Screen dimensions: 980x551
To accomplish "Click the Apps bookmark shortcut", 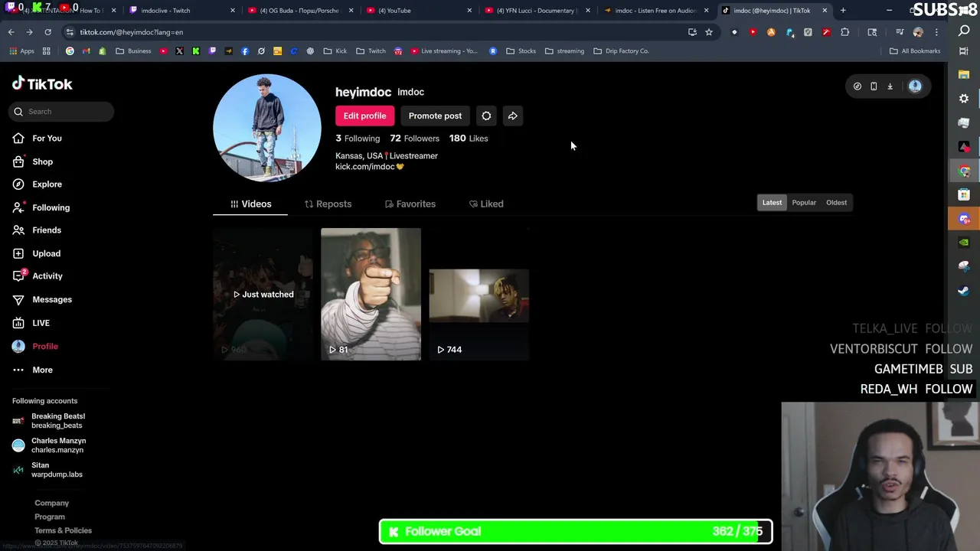I will coord(21,51).
